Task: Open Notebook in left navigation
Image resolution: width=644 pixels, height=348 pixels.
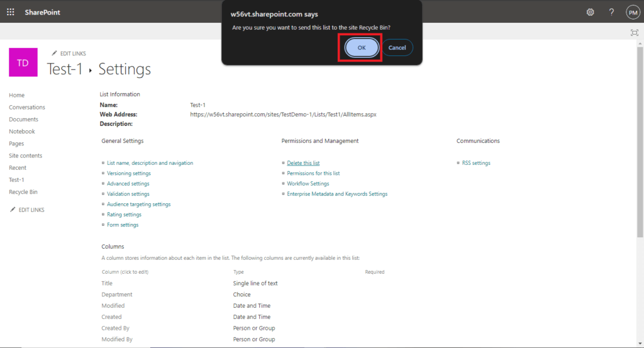Action: pyautogui.click(x=22, y=132)
